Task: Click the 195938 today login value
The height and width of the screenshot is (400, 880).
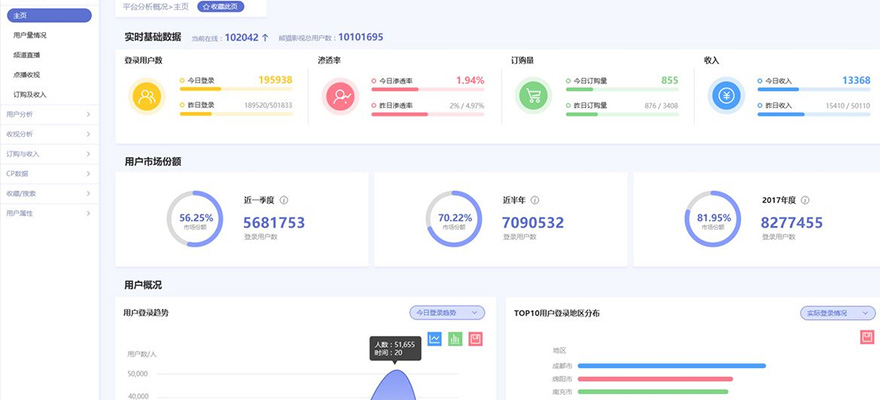Action: coord(276,80)
